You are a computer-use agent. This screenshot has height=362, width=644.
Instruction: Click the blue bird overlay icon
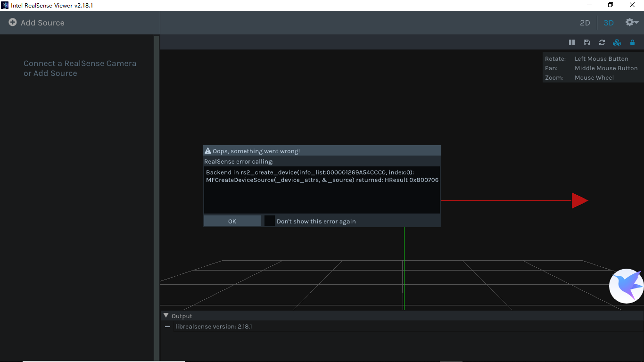(x=626, y=286)
